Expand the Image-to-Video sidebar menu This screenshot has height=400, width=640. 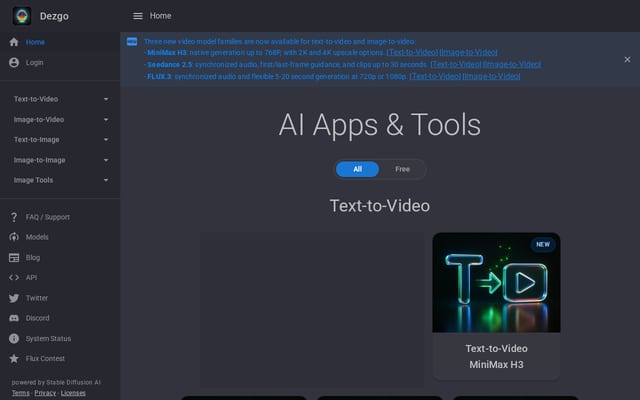[x=60, y=120]
